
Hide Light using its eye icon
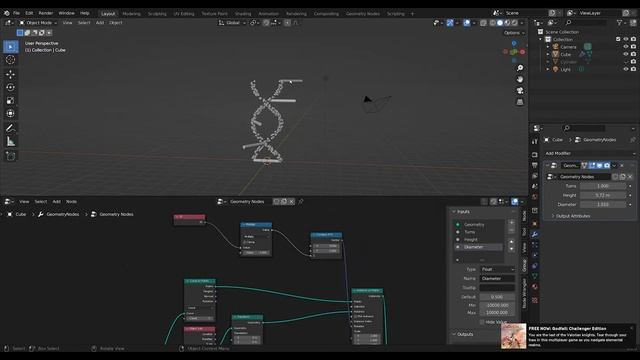[x=626, y=69]
